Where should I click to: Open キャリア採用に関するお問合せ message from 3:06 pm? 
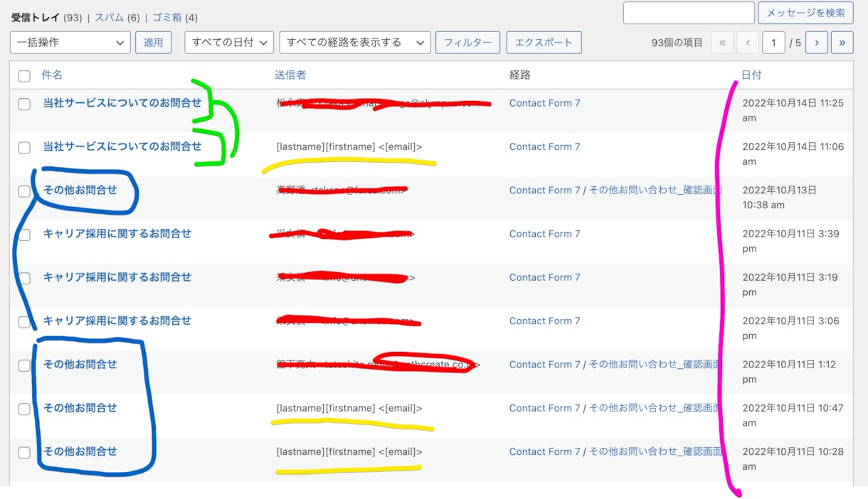(x=117, y=321)
